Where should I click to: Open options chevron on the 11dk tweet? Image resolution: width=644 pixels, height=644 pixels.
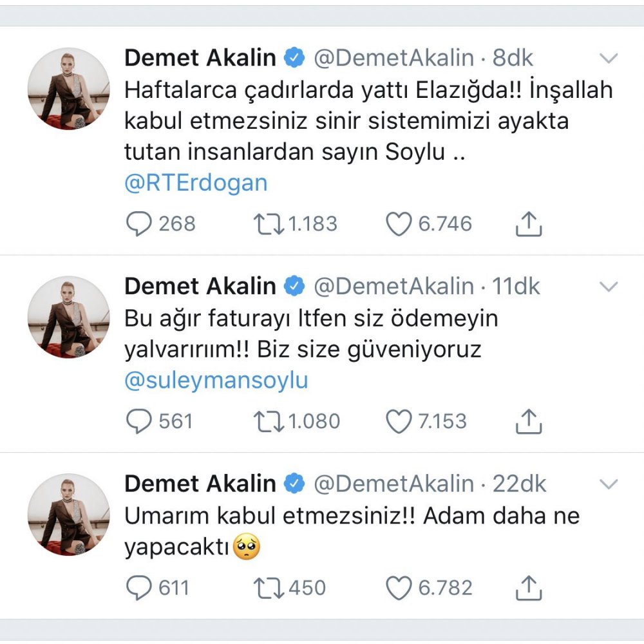pos(609,286)
